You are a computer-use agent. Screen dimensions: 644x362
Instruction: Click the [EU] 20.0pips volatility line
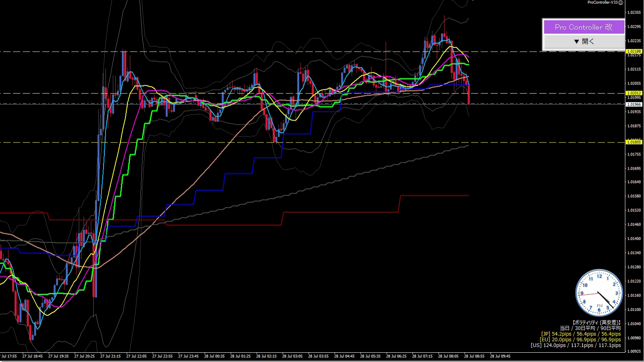580,340
